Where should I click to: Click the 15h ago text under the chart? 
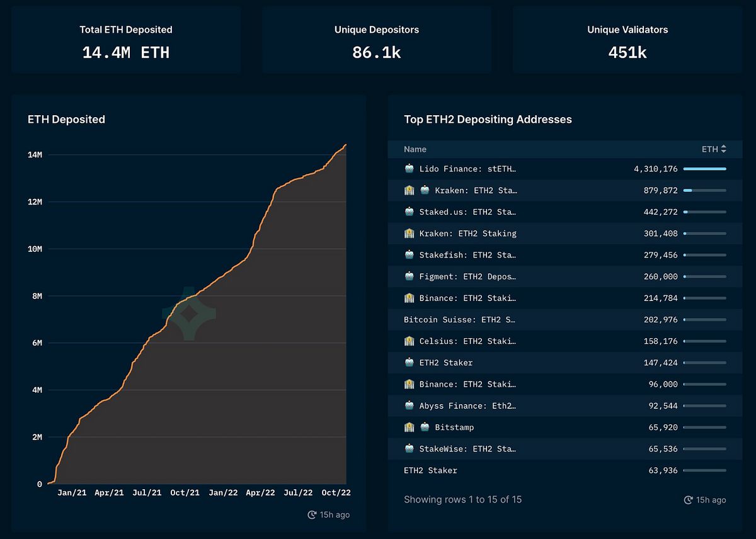point(335,515)
